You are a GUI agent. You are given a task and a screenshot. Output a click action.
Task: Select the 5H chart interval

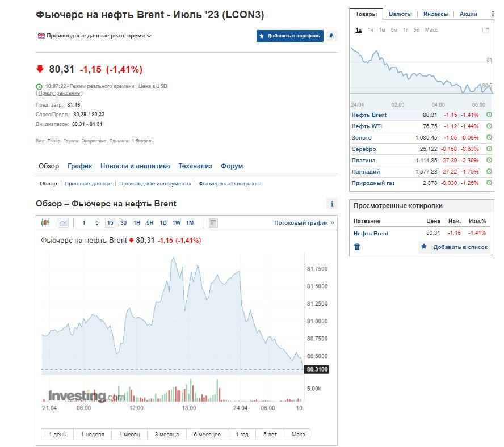click(x=150, y=223)
